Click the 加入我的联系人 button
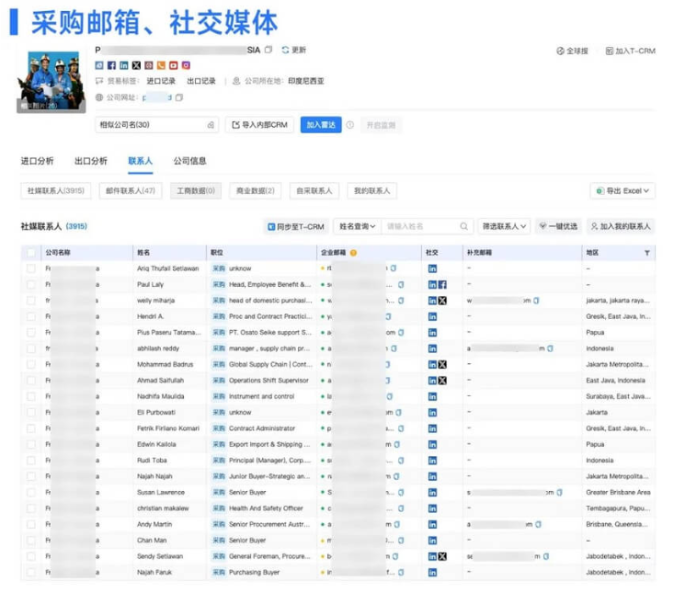 pyautogui.click(x=621, y=226)
